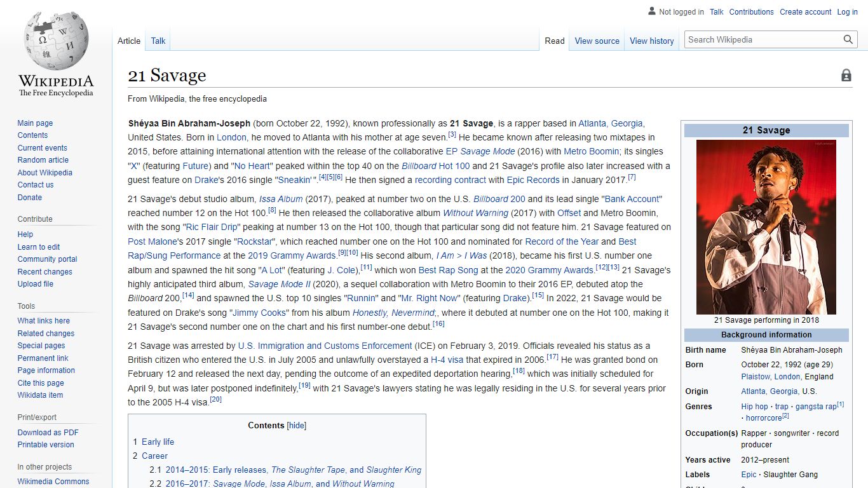Open the View history tab
Image resolution: width=868 pixels, height=488 pixels.
[x=651, y=41]
